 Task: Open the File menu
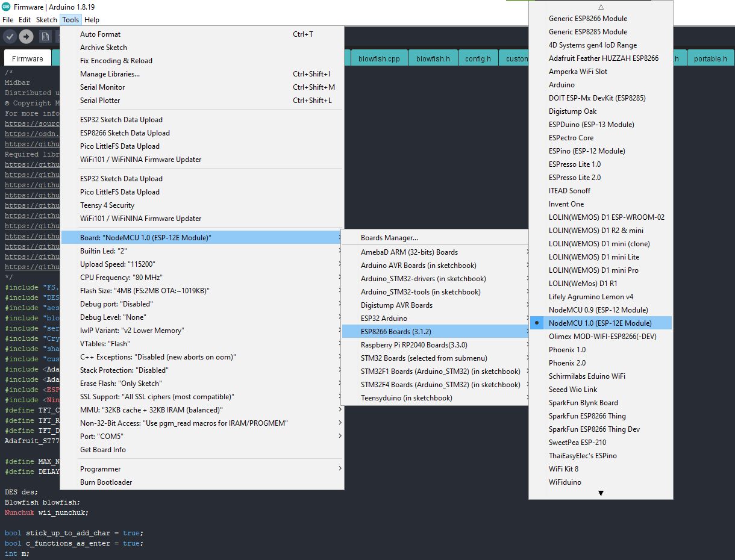point(8,20)
